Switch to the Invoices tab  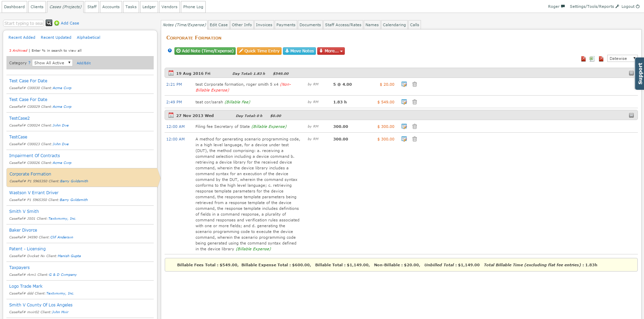pos(264,25)
